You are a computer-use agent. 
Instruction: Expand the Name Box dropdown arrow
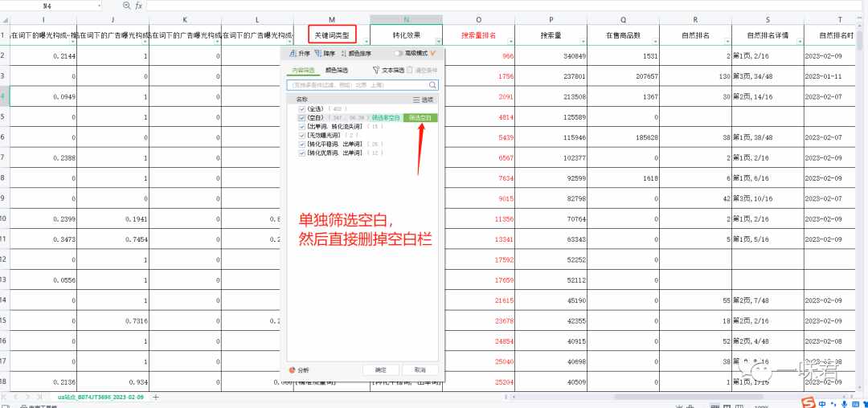coord(99,5)
